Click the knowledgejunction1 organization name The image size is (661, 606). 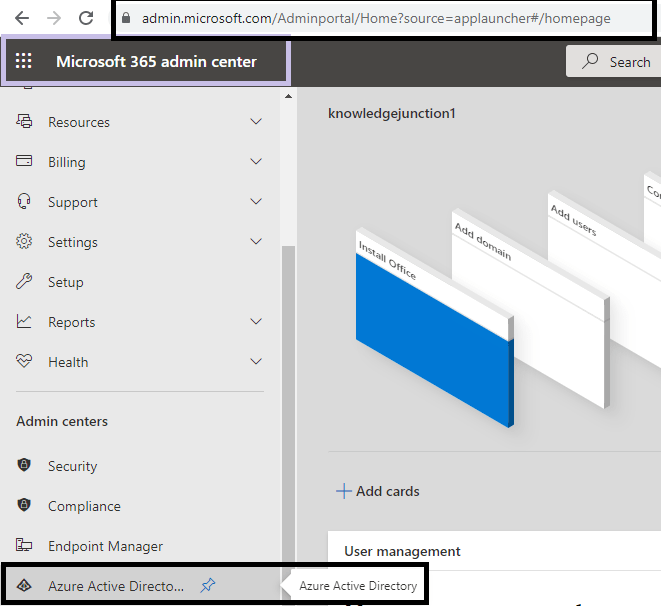coord(392,113)
